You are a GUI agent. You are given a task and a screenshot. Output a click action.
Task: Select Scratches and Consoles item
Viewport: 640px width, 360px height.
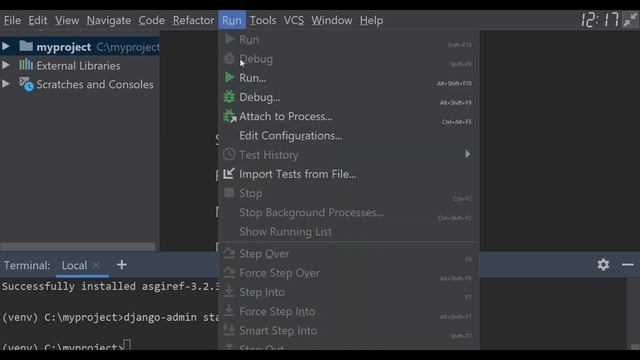95,84
